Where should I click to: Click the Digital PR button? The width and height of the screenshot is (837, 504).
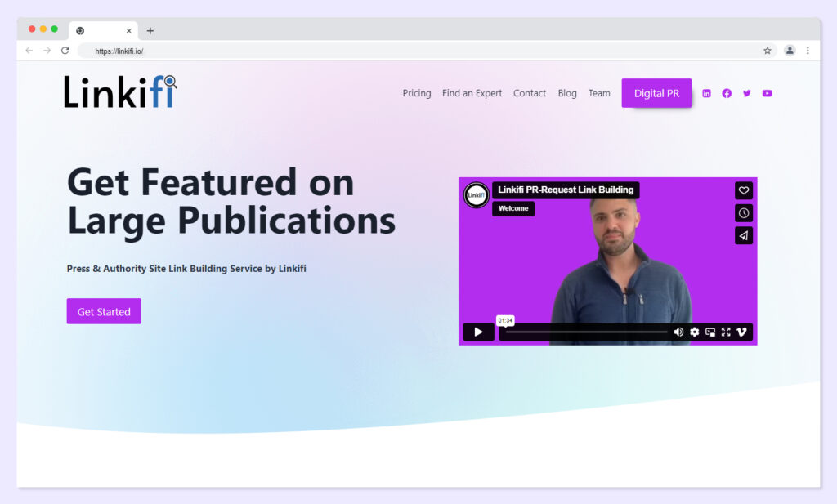pyautogui.click(x=656, y=93)
